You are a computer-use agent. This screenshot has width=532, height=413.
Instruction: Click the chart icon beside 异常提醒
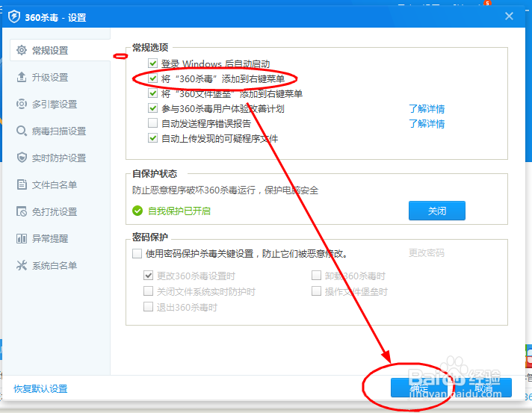(x=22, y=238)
